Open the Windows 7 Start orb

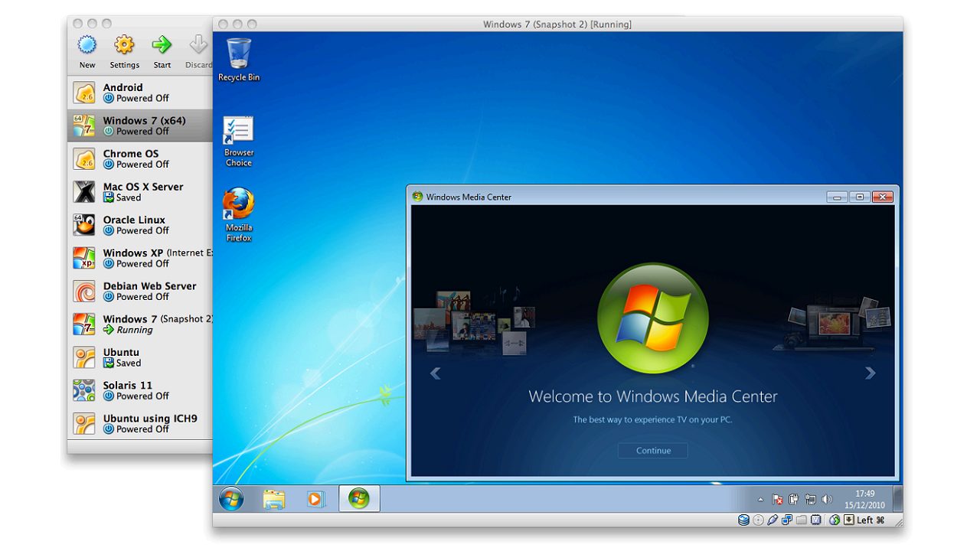(x=231, y=499)
